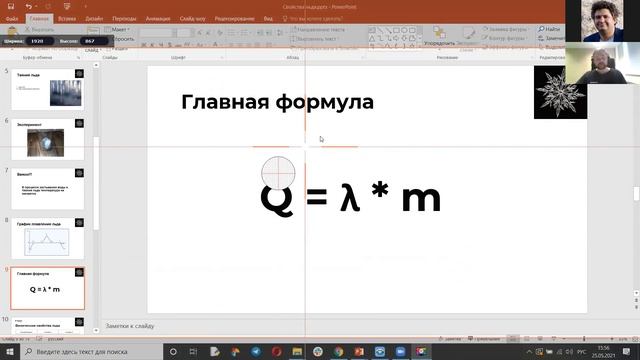Viewport: 640px width, 360px height.
Task: Open File Explorer from the taskbar
Action: (297, 351)
